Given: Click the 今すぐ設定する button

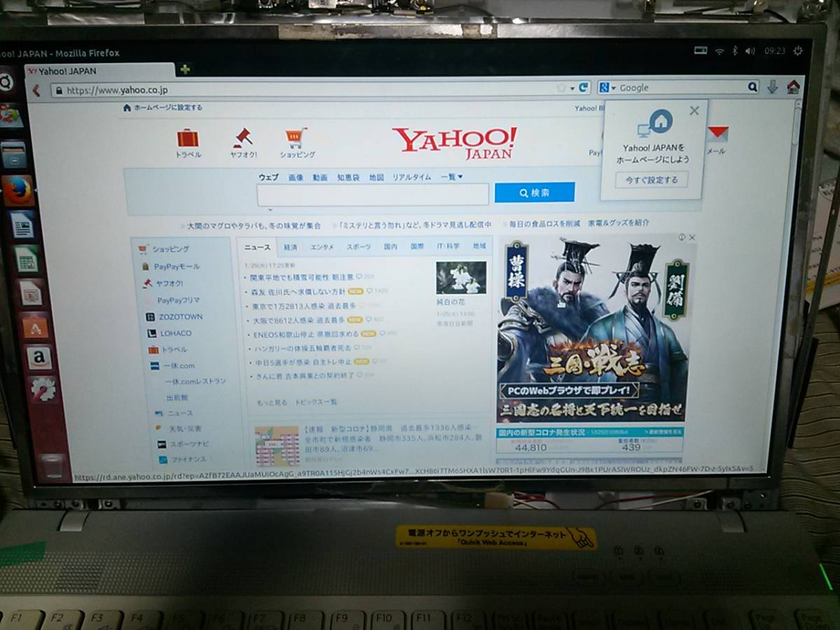Looking at the screenshot, I should 652,180.
